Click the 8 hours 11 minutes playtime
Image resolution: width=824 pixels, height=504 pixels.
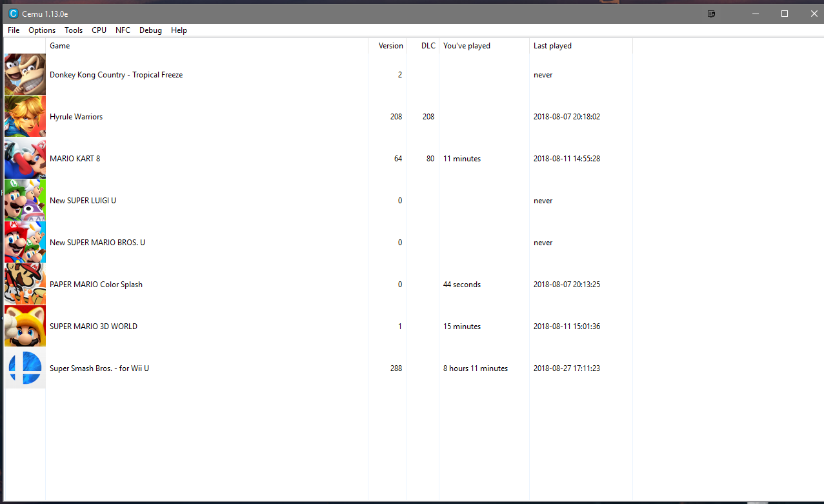[476, 368]
